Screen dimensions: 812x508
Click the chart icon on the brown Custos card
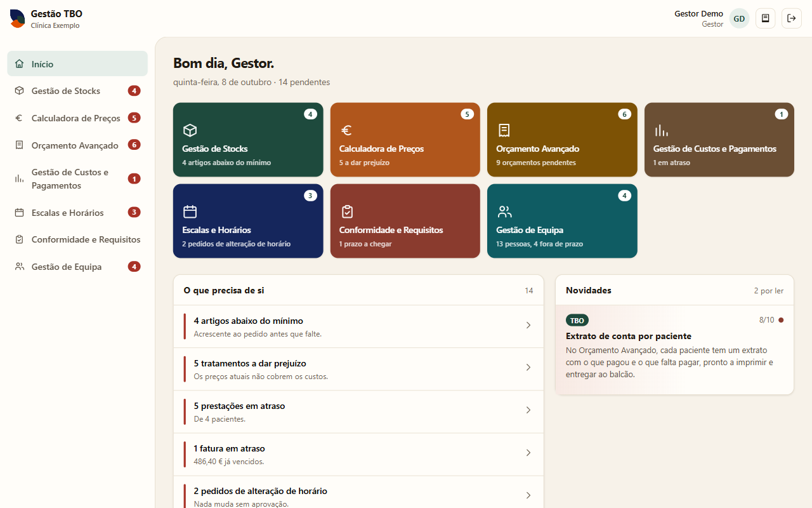[x=661, y=130]
